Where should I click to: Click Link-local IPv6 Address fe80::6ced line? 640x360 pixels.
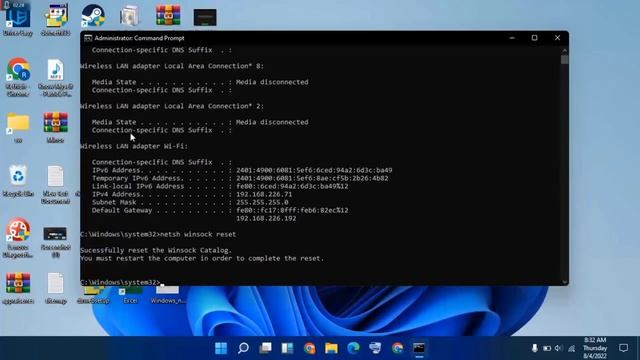220,187
